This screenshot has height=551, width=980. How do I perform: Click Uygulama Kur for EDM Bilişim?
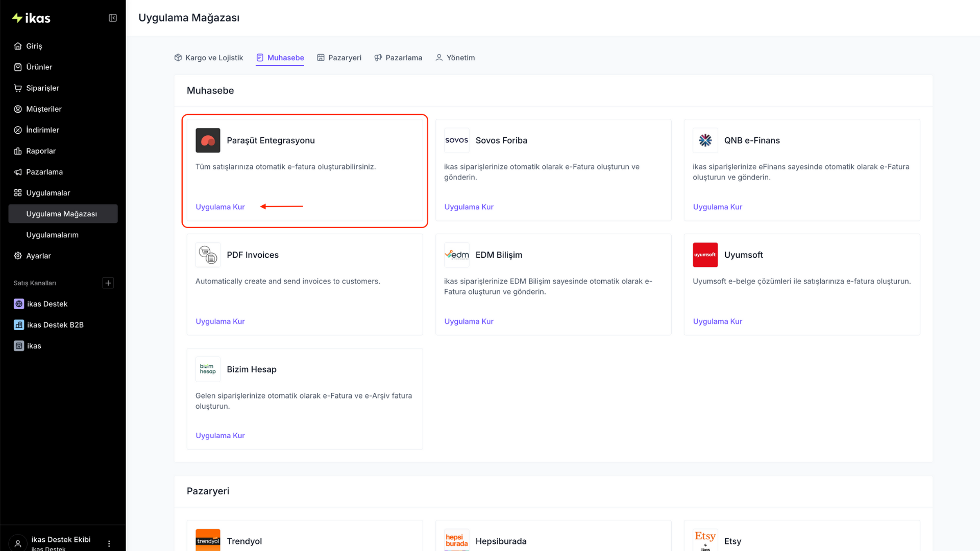click(469, 321)
